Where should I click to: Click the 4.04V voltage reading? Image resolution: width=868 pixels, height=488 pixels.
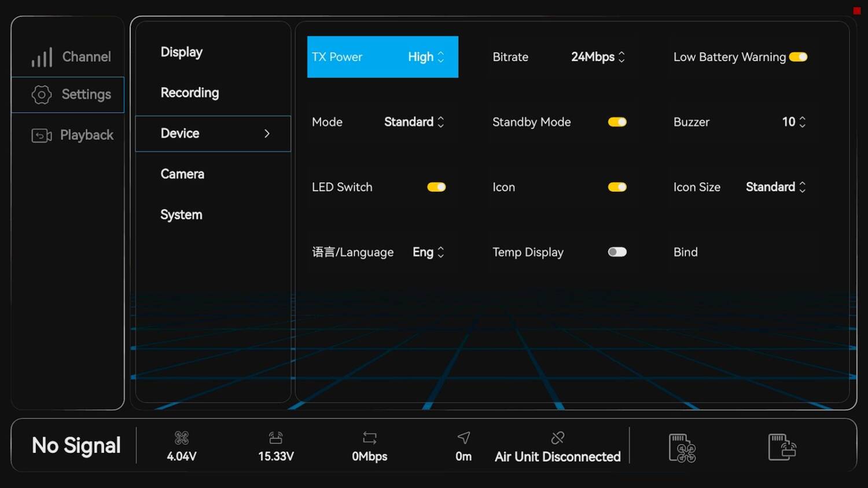(182, 456)
